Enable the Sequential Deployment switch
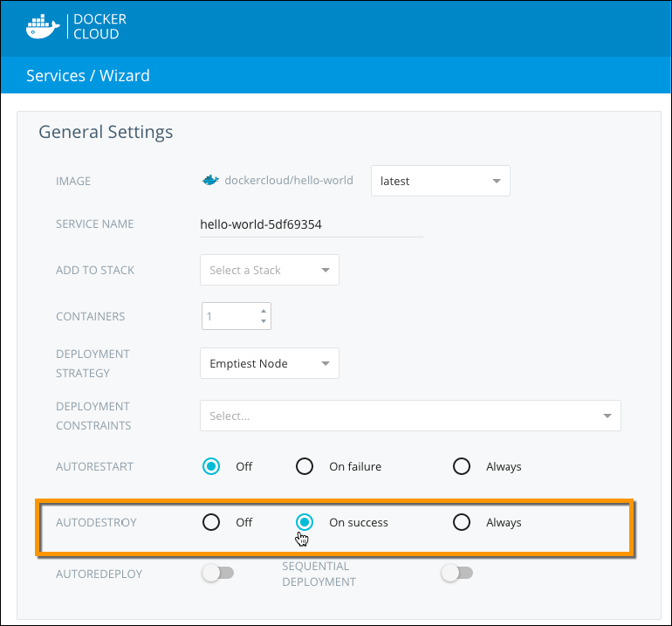The height and width of the screenshot is (626, 672). 456,574
